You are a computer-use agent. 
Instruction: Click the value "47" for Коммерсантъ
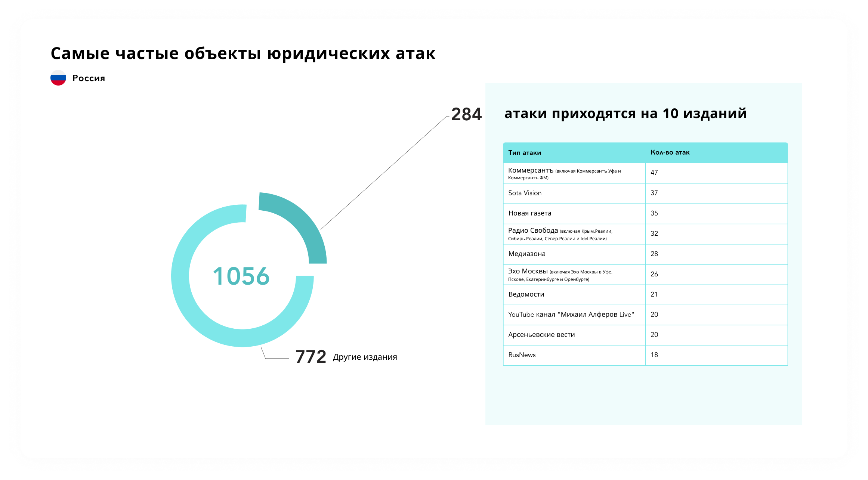tap(654, 173)
